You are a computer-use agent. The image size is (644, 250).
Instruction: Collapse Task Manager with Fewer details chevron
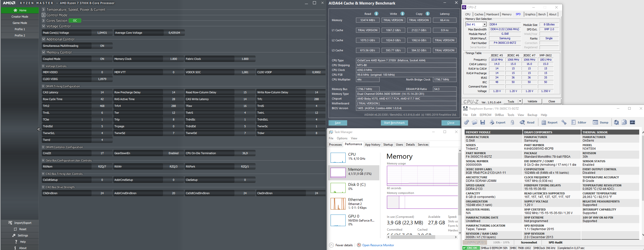click(331, 245)
